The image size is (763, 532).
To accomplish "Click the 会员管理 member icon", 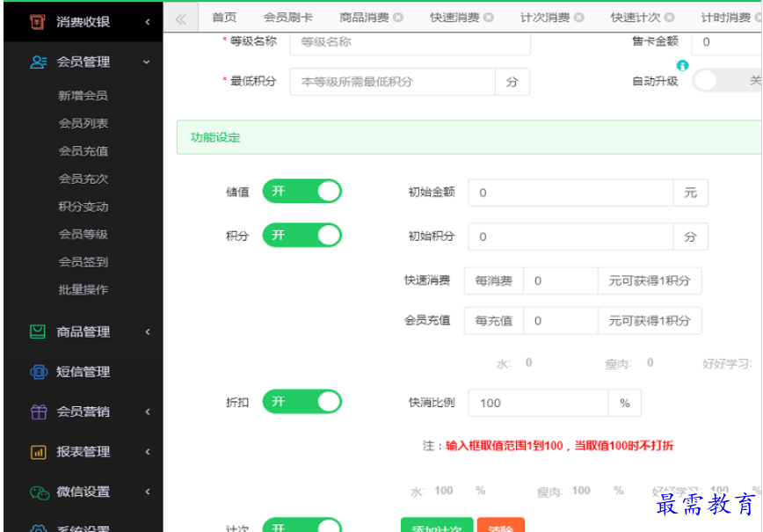I will (38, 62).
